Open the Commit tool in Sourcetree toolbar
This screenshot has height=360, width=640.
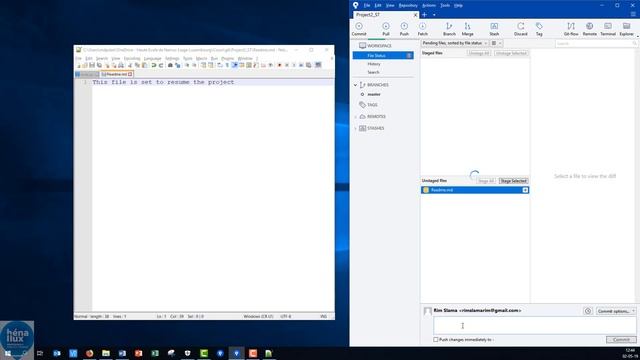pyautogui.click(x=359, y=29)
